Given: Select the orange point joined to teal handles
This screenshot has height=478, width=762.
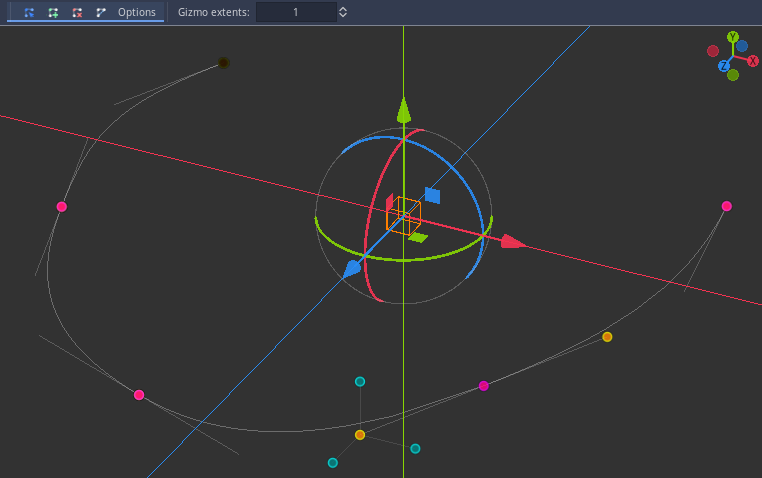Looking at the screenshot, I should [x=360, y=435].
